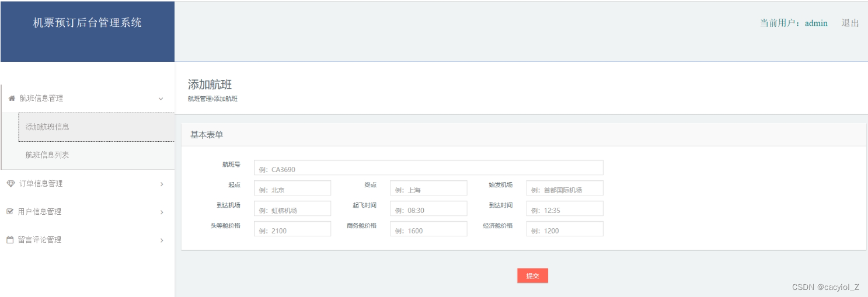Focus the 商务舱价格 input field
Viewport: 868px width, 297px height.
click(428, 229)
